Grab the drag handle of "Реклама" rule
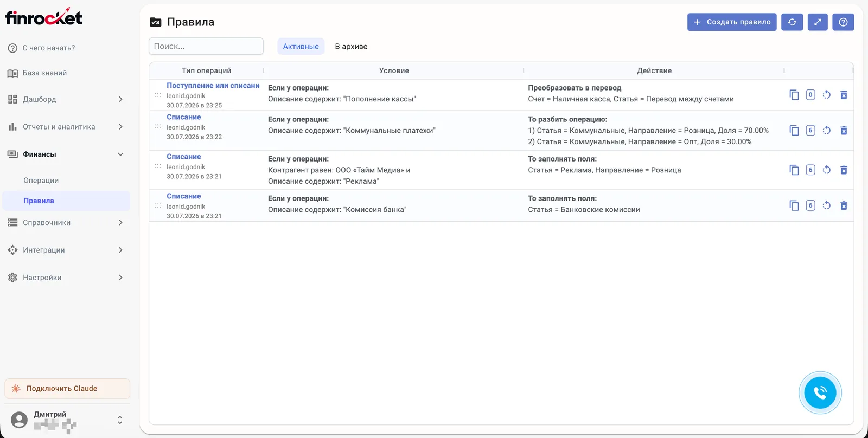This screenshot has width=868, height=438. click(x=158, y=166)
